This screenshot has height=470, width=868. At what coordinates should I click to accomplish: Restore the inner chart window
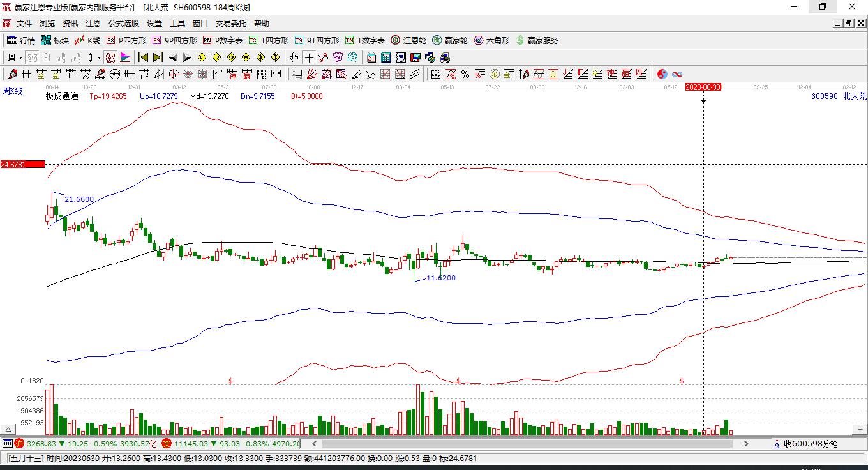[848, 24]
